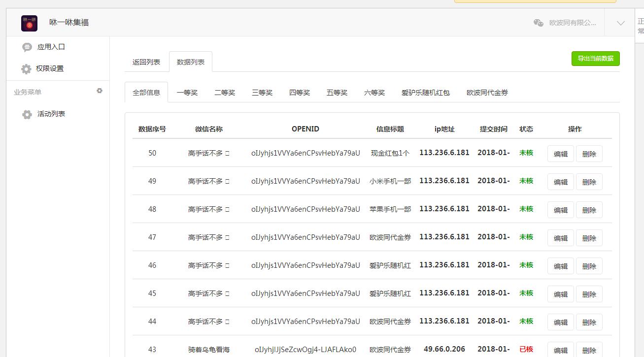Click the 113.236.6.181 IP in row 45

click(444, 293)
